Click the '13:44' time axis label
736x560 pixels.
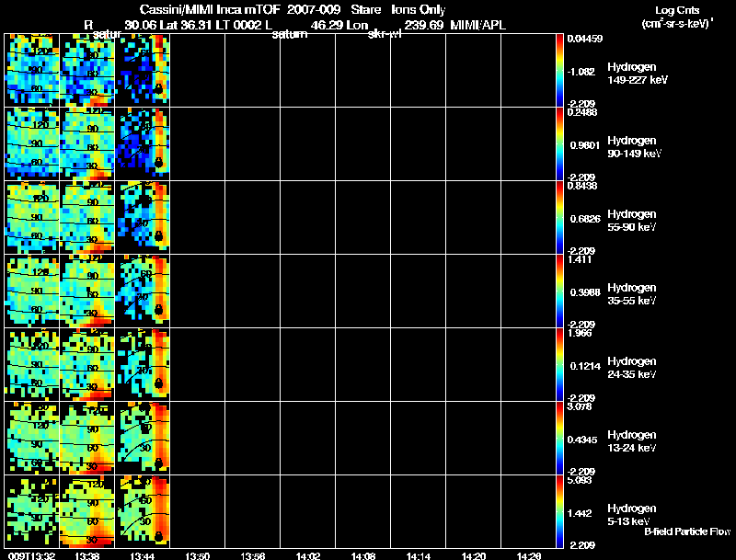(143, 555)
